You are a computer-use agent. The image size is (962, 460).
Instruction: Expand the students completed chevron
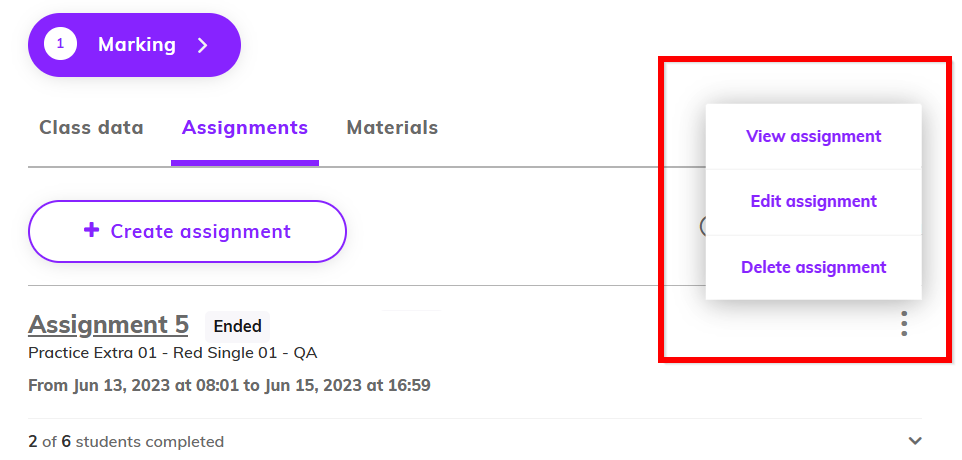(x=915, y=440)
